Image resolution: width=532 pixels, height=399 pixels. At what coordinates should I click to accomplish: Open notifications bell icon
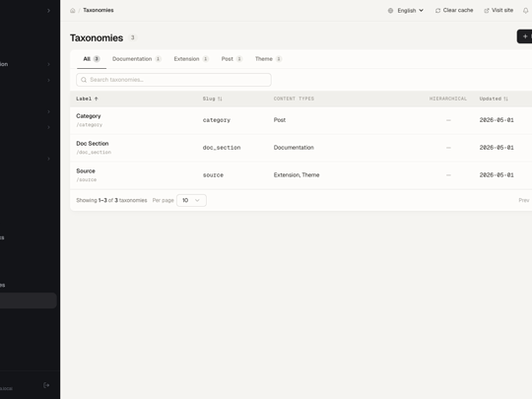525,11
